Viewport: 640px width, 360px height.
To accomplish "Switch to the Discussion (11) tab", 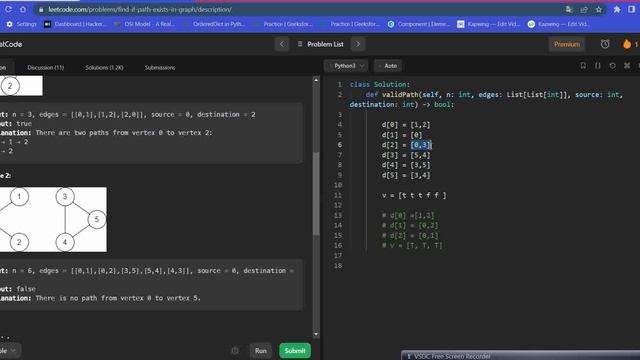I will click(x=46, y=67).
